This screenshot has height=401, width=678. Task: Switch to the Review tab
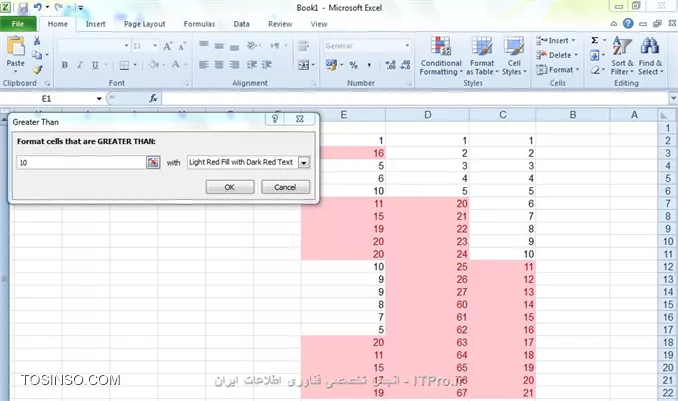tap(280, 24)
